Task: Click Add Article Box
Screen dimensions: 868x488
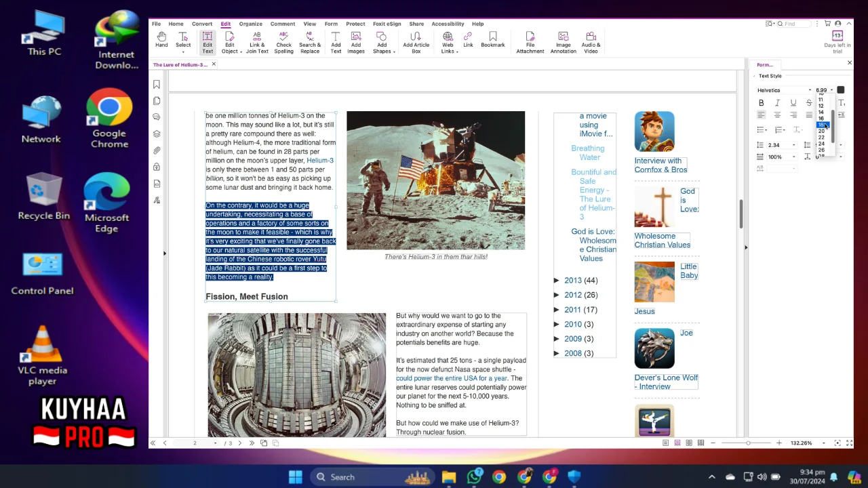Action: [416, 42]
